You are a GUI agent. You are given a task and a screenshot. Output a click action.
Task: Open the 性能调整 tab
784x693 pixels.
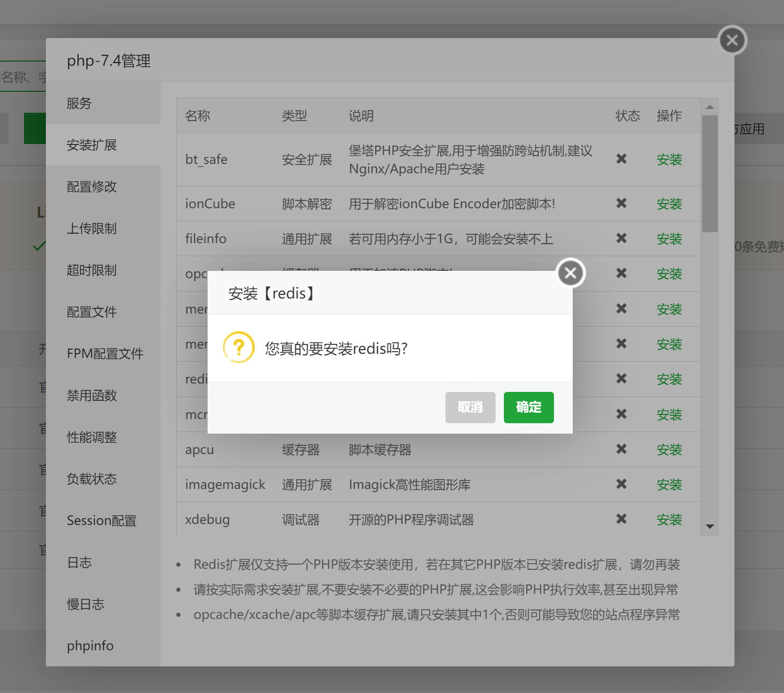pos(92,437)
